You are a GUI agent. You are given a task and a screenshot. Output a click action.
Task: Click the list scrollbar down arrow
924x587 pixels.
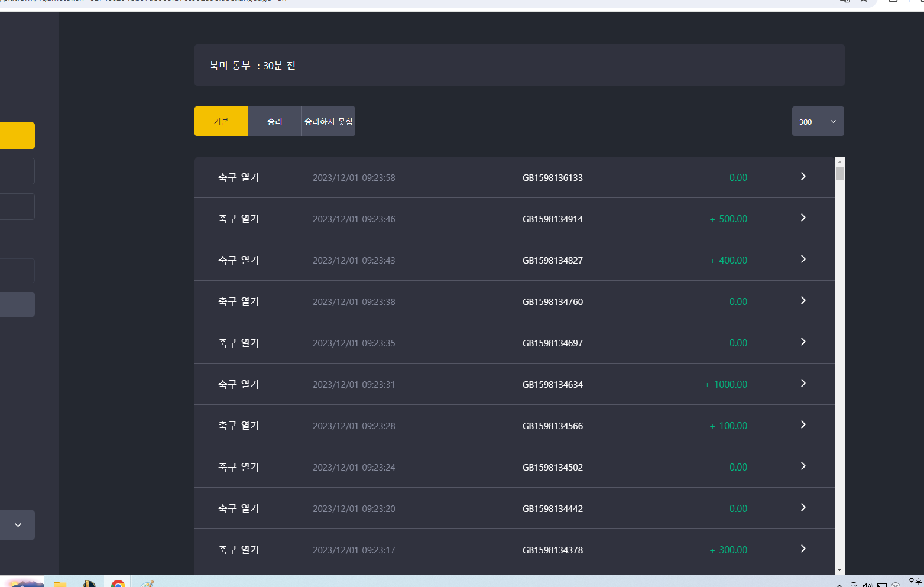839,570
